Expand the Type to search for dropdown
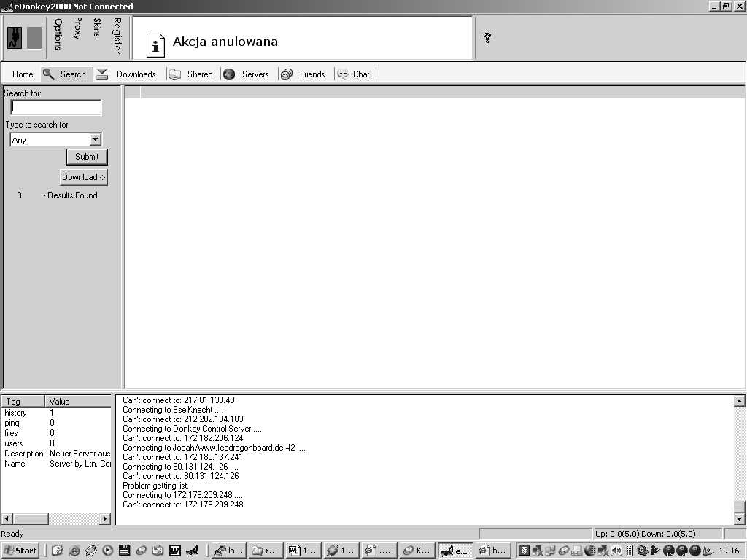This screenshot has height=560, width=747. [x=96, y=139]
